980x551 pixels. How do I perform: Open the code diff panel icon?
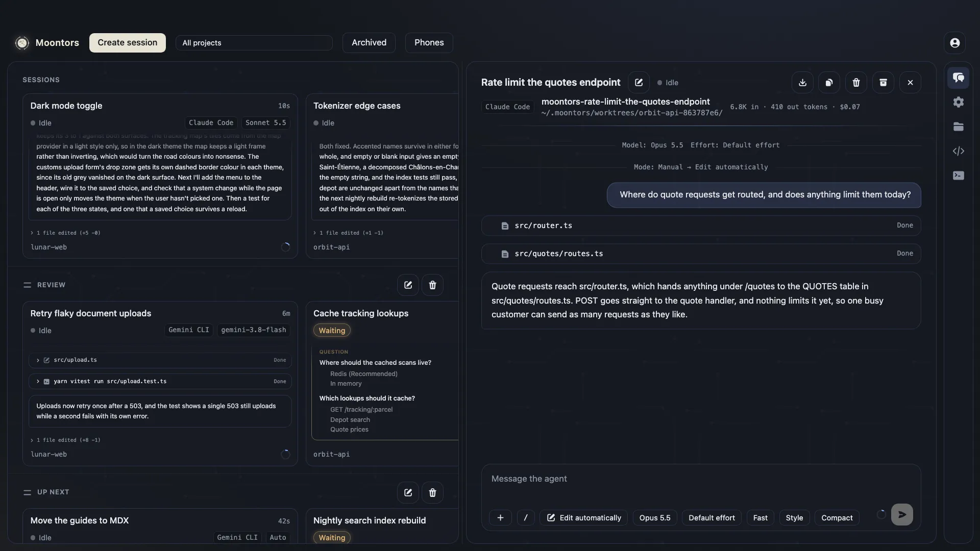coord(958,151)
